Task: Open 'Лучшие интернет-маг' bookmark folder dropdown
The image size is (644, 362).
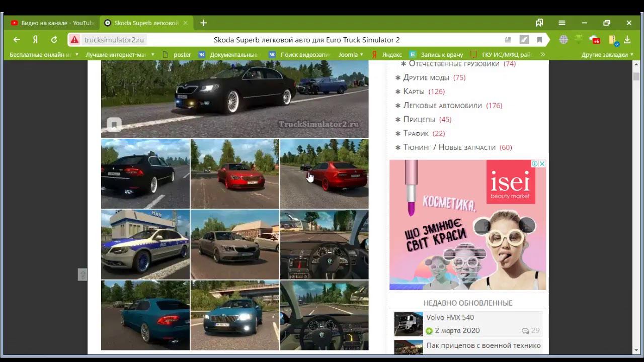Action: point(120,54)
